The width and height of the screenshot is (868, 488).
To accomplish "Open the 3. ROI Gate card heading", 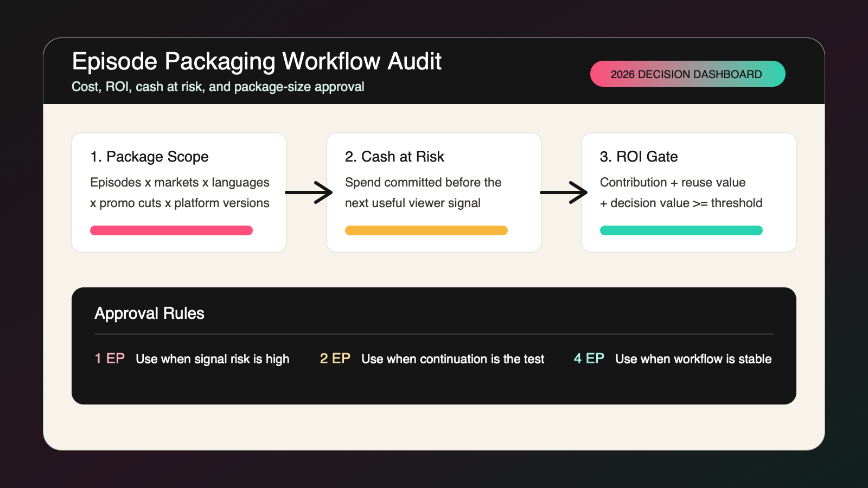I will point(639,157).
